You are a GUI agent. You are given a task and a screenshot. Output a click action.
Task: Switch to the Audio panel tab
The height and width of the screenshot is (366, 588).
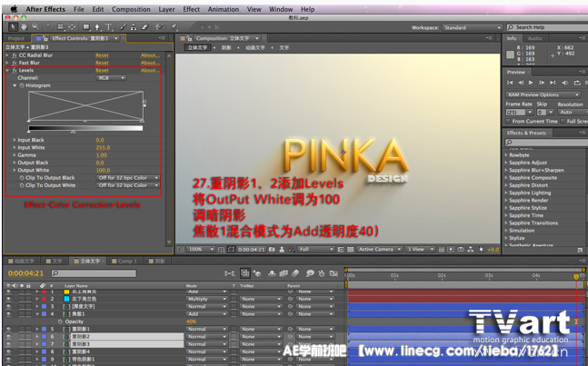point(534,38)
